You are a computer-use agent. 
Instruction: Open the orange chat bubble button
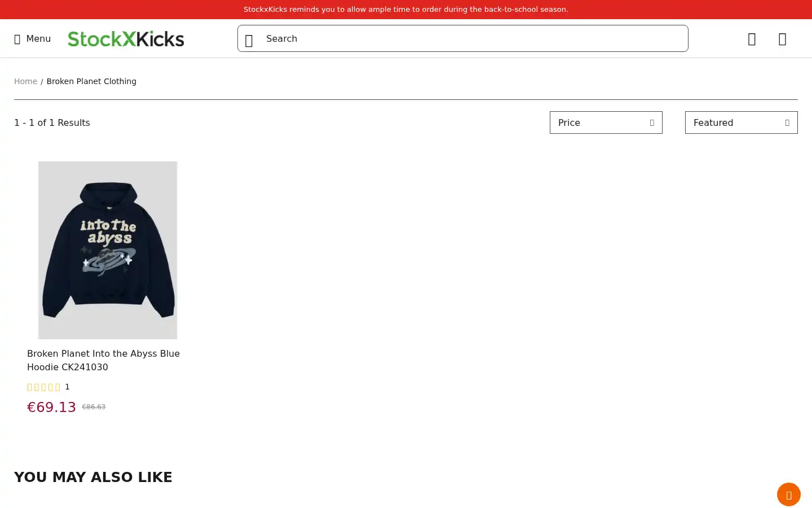pyautogui.click(x=788, y=494)
